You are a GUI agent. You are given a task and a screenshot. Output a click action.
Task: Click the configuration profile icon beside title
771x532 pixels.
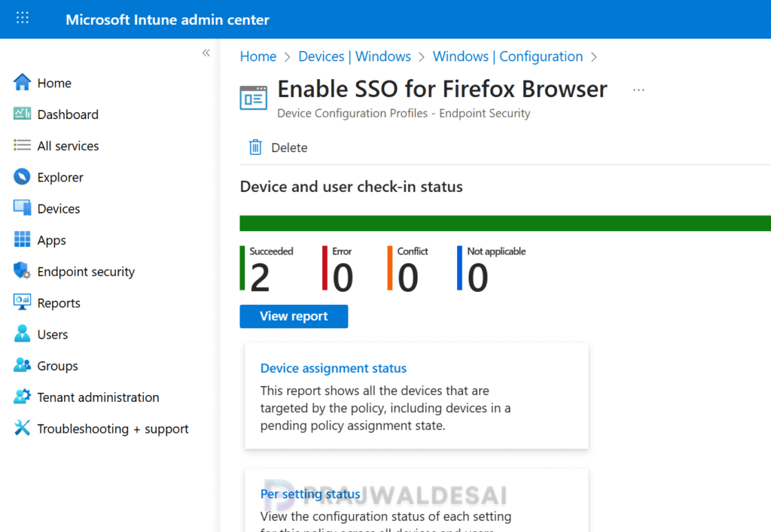[254, 98]
